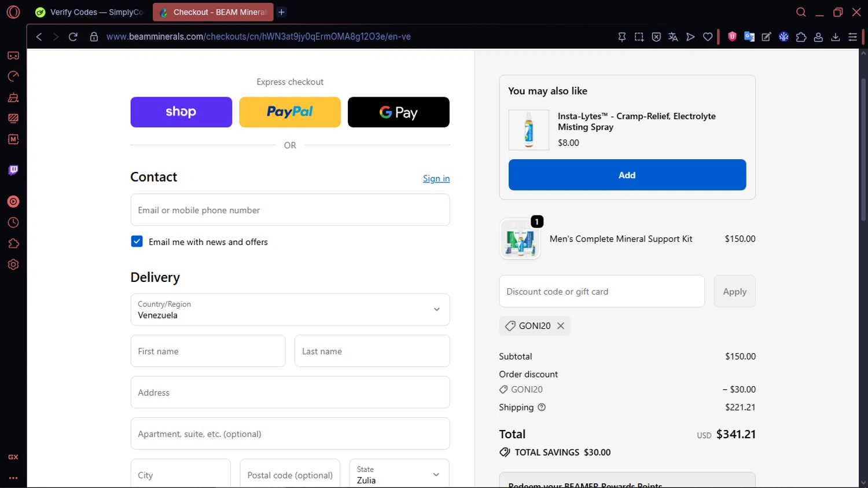Choose PayPal express checkout
This screenshot has height=488, width=868.
click(290, 112)
